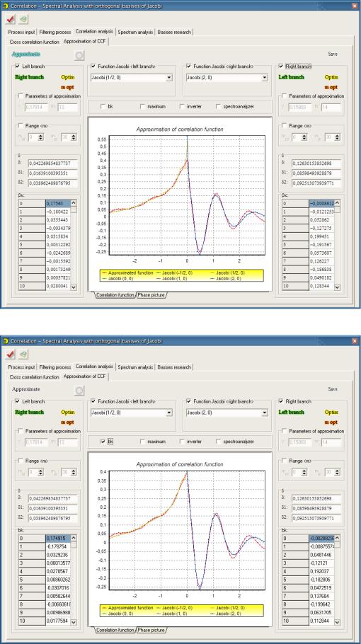
Task: Uncheck Left branch checkbox in upper window
Action: [17, 66]
